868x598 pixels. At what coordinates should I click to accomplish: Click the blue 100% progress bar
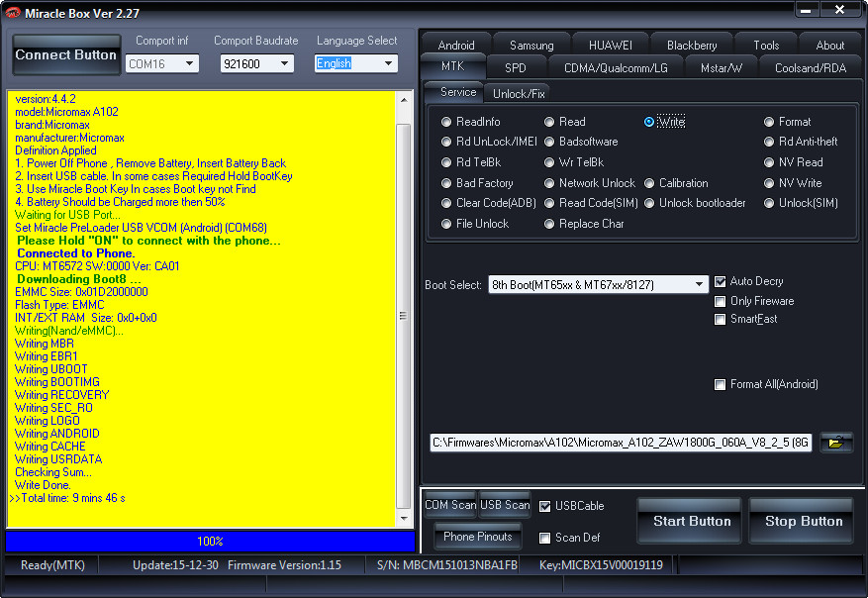210,541
